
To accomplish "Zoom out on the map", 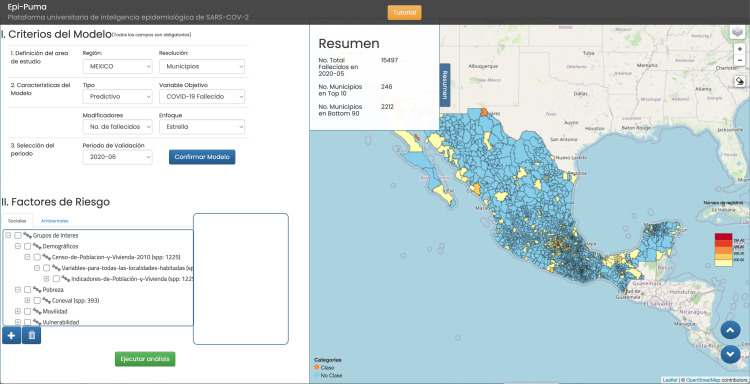I will (x=739, y=60).
